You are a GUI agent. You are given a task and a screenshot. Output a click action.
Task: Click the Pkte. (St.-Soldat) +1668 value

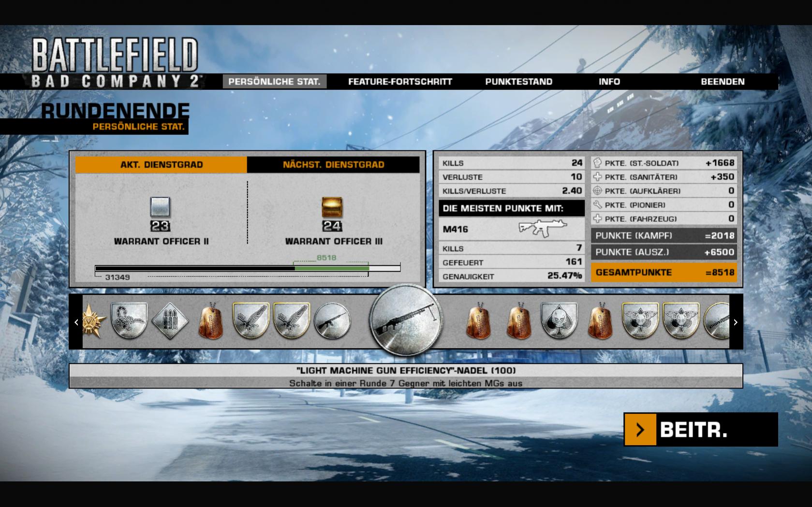720,163
